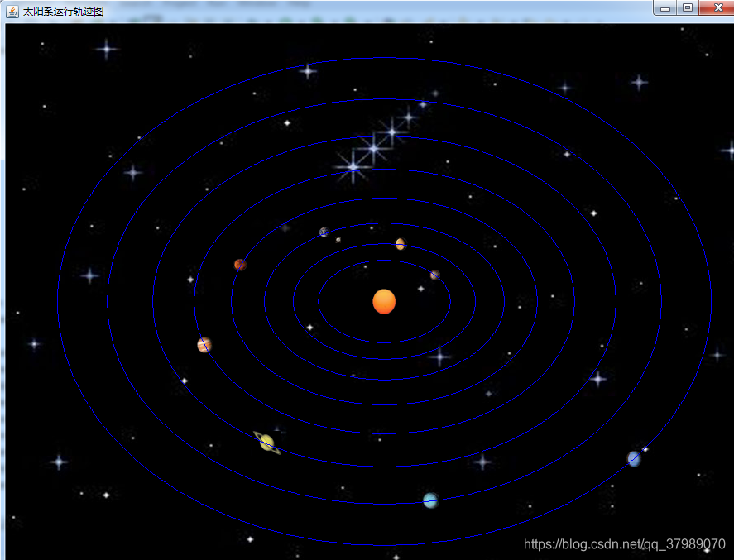Select blue Neptune on the outermost orbit
This screenshot has height=560, width=734.
click(x=634, y=458)
